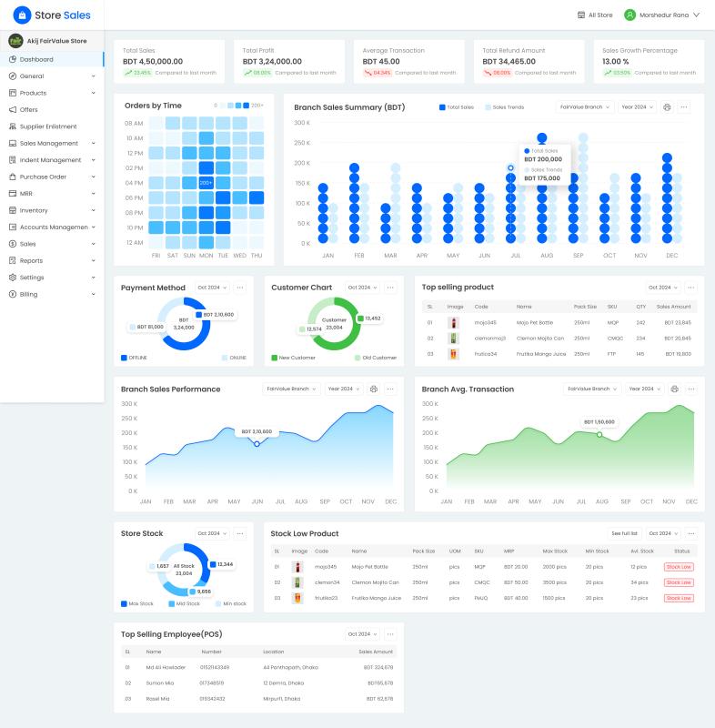Open FairValue Branch dropdown in Branch Sales Summary
Screen dimensions: 715x728
[x=584, y=106]
